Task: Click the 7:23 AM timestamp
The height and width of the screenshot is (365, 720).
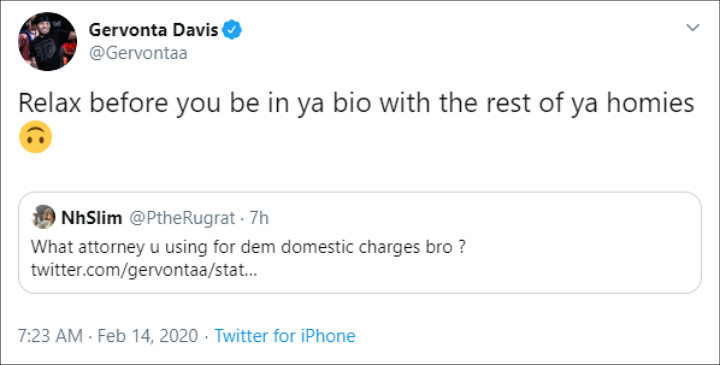Action: coord(51,336)
